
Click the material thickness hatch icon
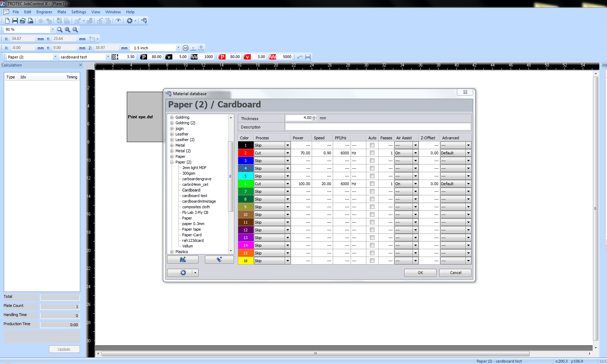pos(115,57)
